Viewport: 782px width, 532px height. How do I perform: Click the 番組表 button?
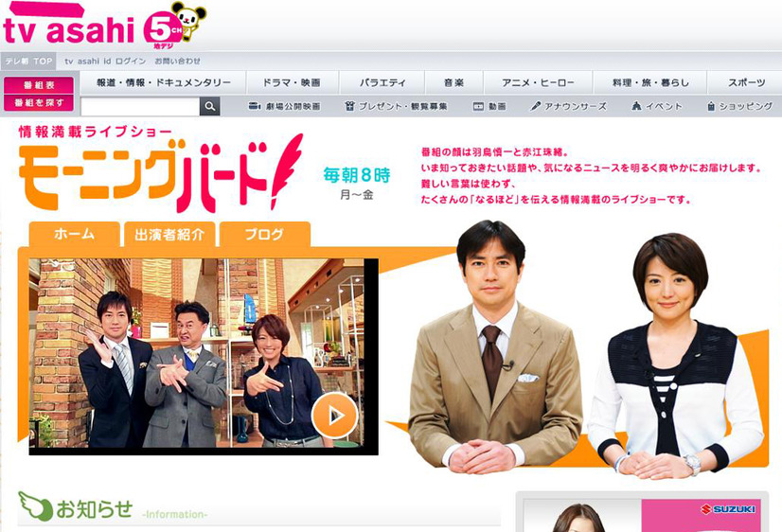point(39,85)
